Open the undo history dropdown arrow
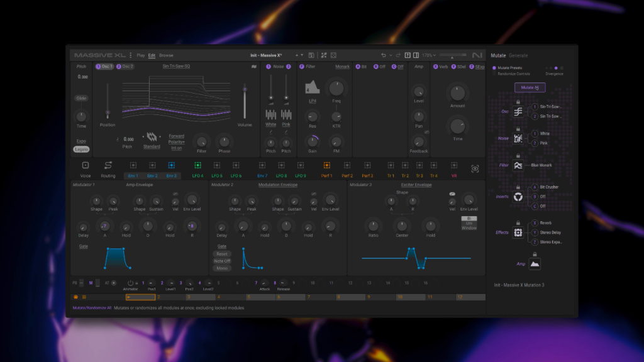The height and width of the screenshot is (362, 644). click(391, 55)
